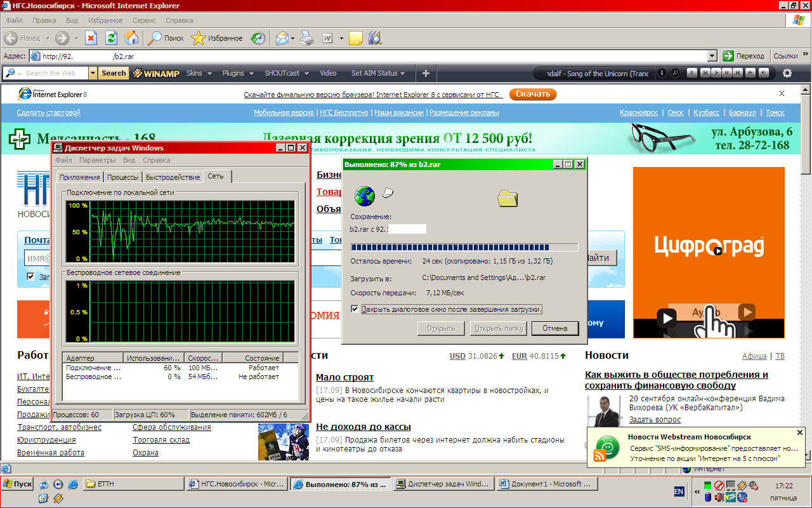Click the orange Скачать button
The width and height of the screenshot is (812, 508).
[533, 94]
